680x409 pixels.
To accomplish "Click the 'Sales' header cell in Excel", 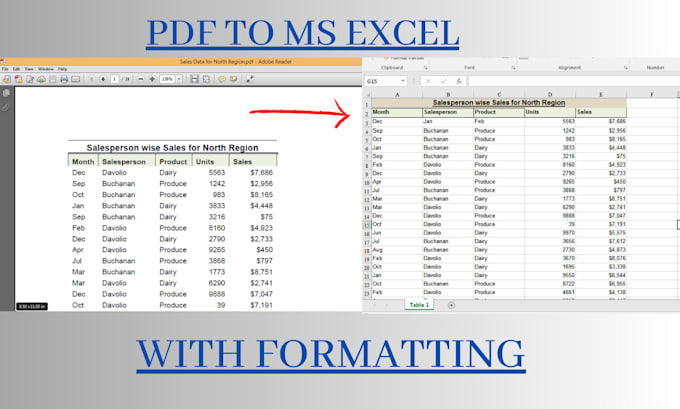I will pyautogui.click(x=601, y=112).
